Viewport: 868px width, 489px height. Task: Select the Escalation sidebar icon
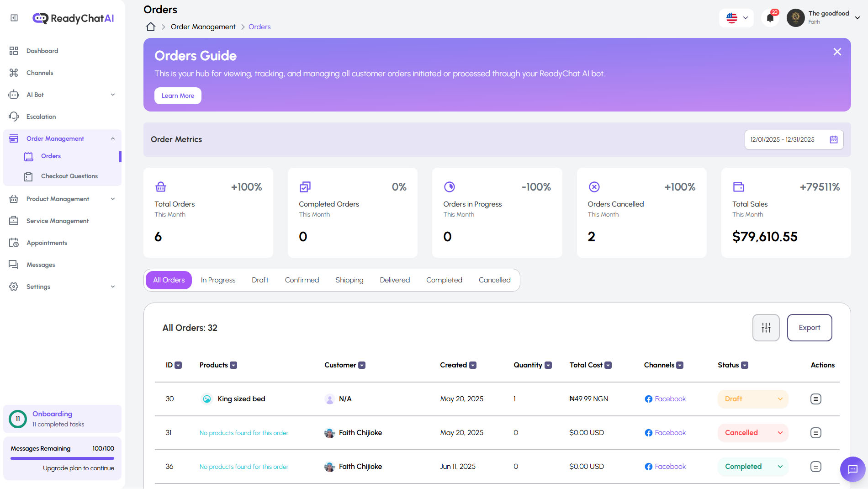pyautogui.click(x=14, y=117)
